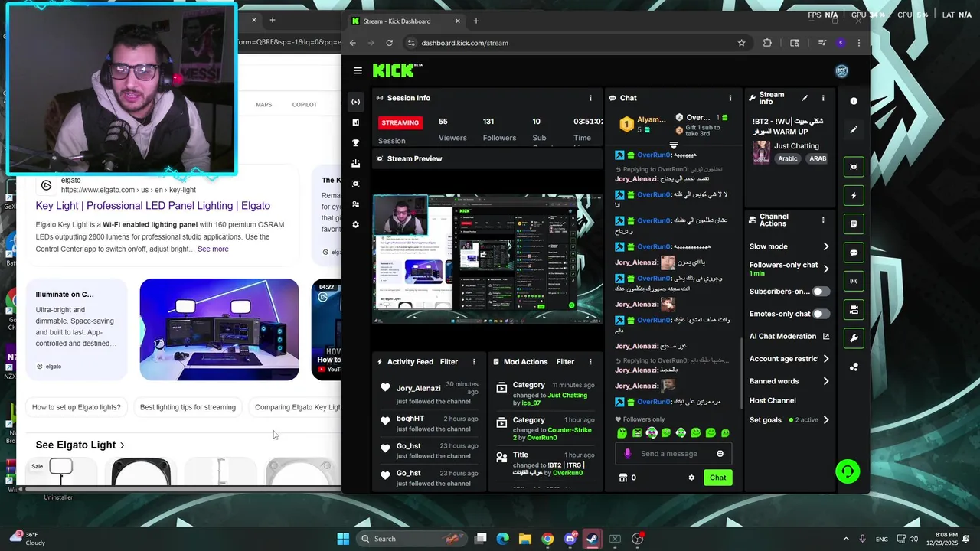Screen dimensions: 980x551
Task: Collapse the gift leaderboard in chat
Action: click(674, 145)
